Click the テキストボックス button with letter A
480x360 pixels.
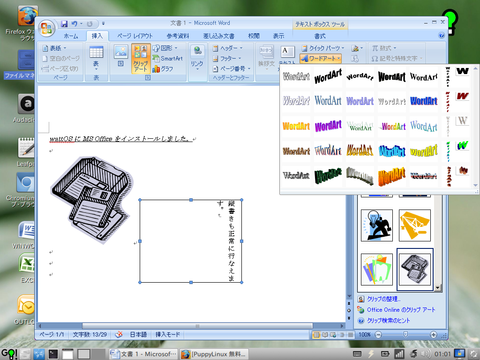[x=287, y=54]
